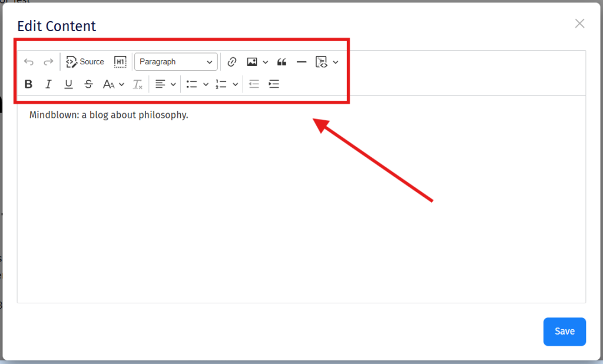This screenshot has width=603, height=364.
Task: Click the insert code block icon
Action: coord(321,62)
